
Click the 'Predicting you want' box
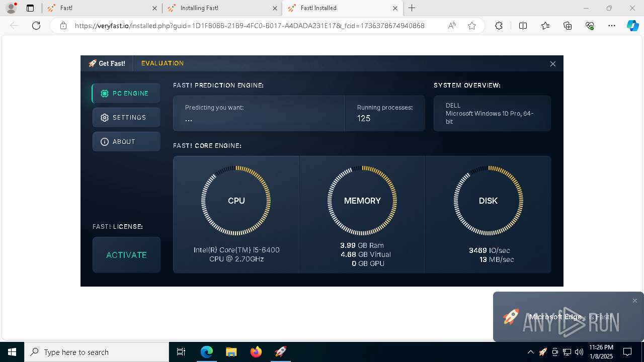259,114
